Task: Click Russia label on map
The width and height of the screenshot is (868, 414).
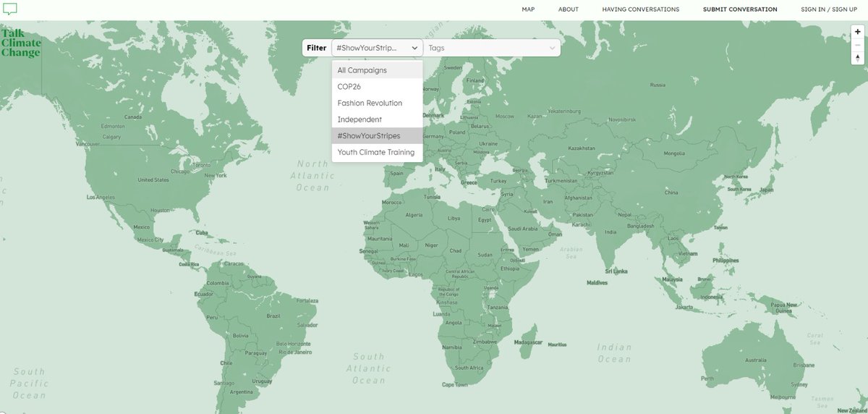Action: (658, 85)
